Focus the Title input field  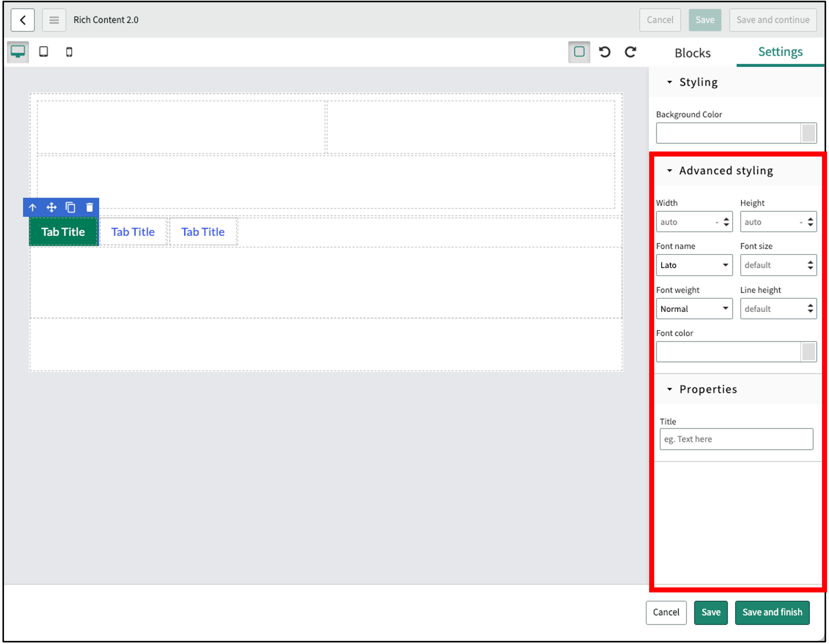(x=736, y=439)
